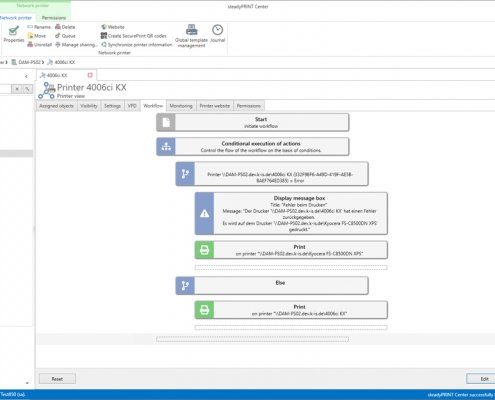Screen dimensions: 495x400
Task: Open the printer Queue
Action: click(65, 36)
